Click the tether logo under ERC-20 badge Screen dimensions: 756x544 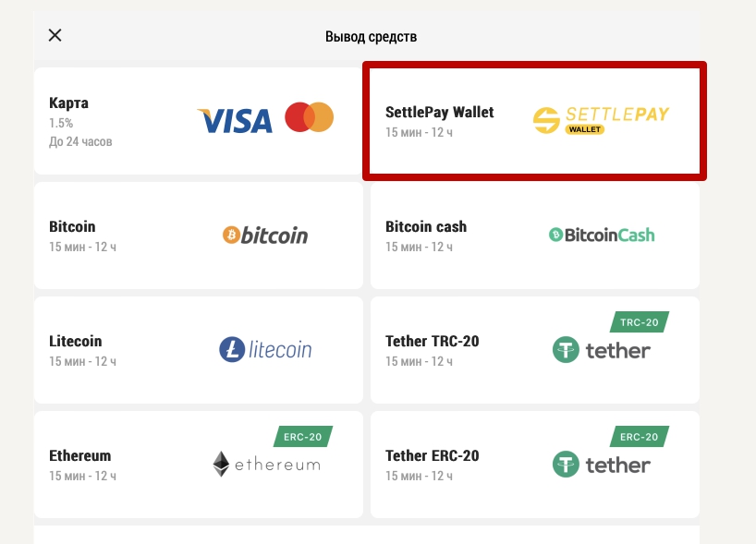602,465
